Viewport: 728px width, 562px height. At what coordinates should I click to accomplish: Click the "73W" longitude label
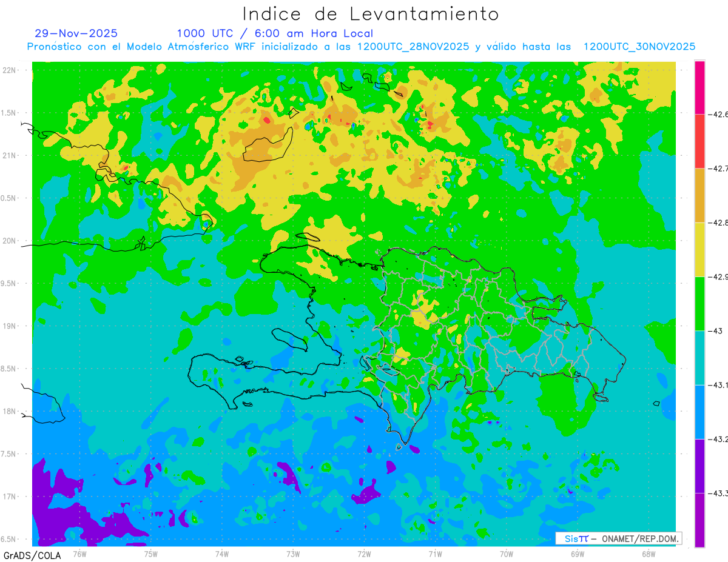pyautogui.click(x=293, y=554)
